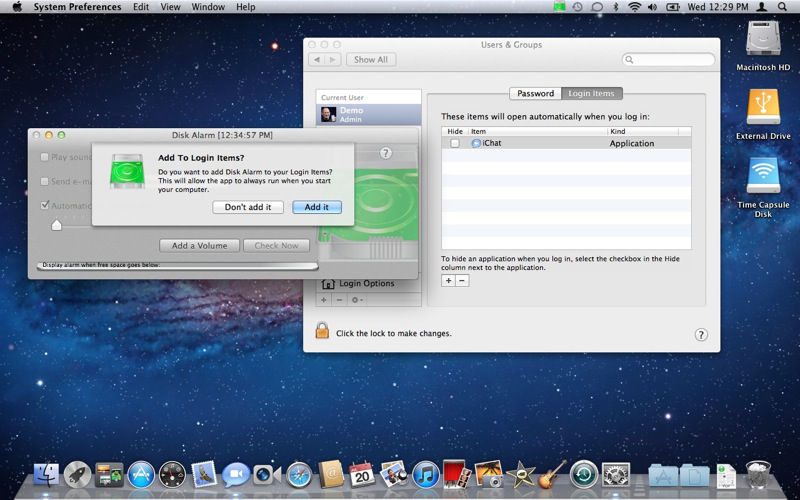
Task: Click the Disk Alarm menu bar icon
Action: [x=560, y=7]
